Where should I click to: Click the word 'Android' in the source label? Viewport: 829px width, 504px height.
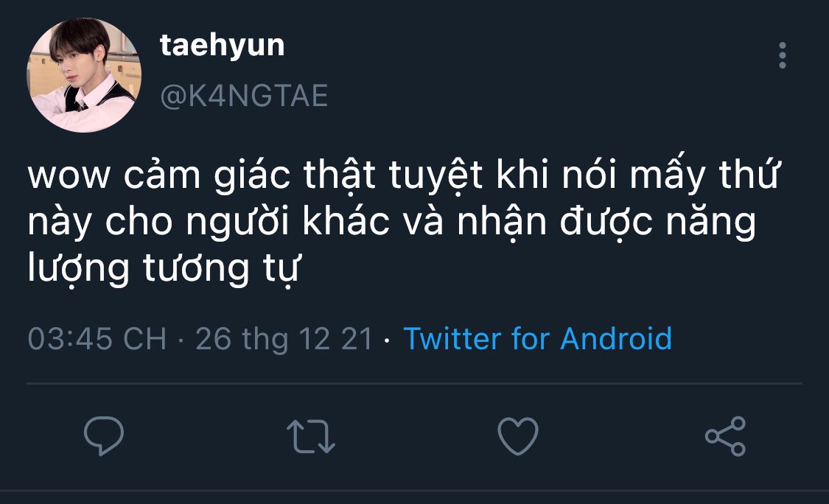[x=616, y=338]
